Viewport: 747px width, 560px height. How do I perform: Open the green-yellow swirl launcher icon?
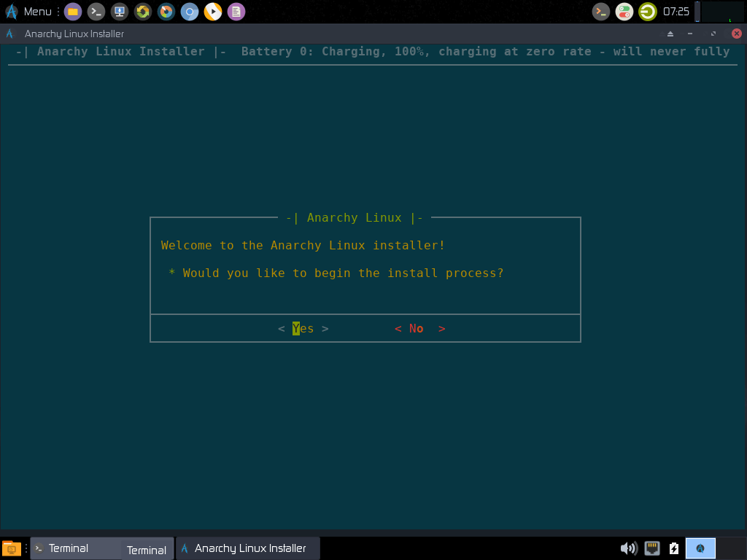point(143,12)
